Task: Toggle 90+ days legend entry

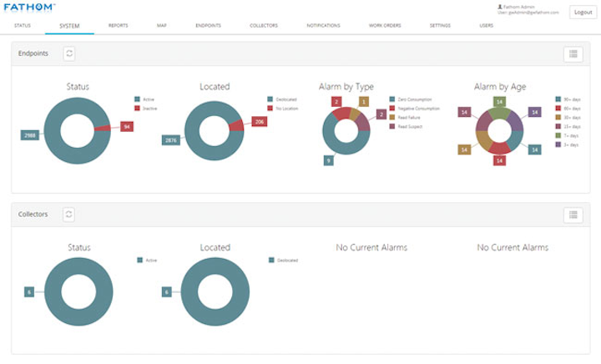Action: pyautogui.click(x=568, y=99)
